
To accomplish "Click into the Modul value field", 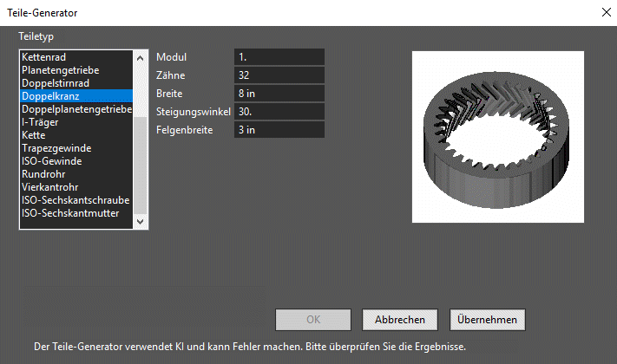I will [279, 57].
